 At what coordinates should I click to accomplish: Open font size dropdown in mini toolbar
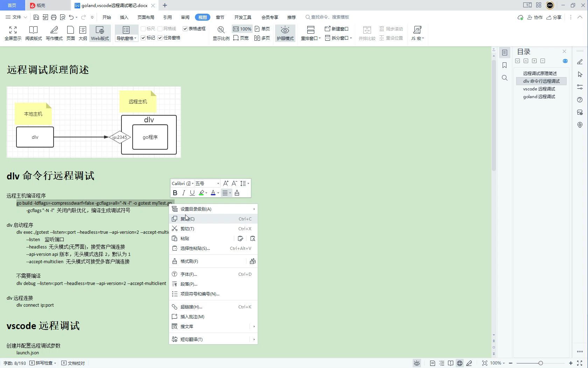[x=218, y=184]
